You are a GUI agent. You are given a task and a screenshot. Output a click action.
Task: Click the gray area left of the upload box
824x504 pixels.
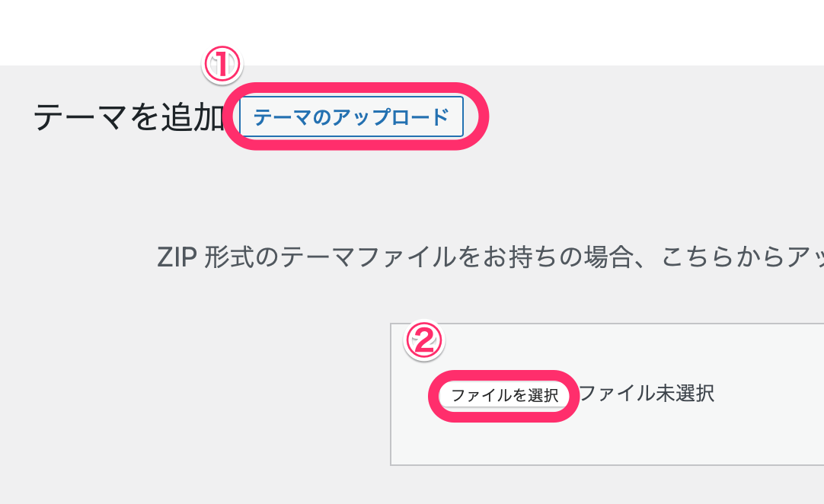(x=190, y=396)
